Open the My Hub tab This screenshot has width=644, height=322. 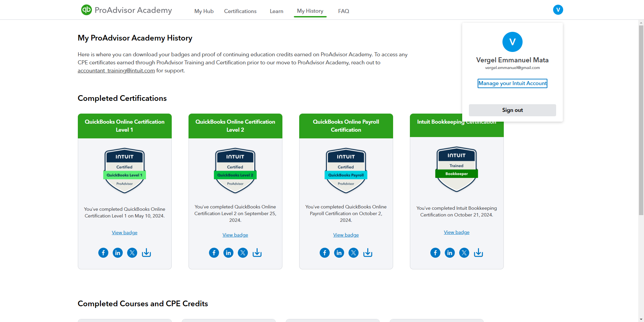pyautogui.click(x=204, y=11)
